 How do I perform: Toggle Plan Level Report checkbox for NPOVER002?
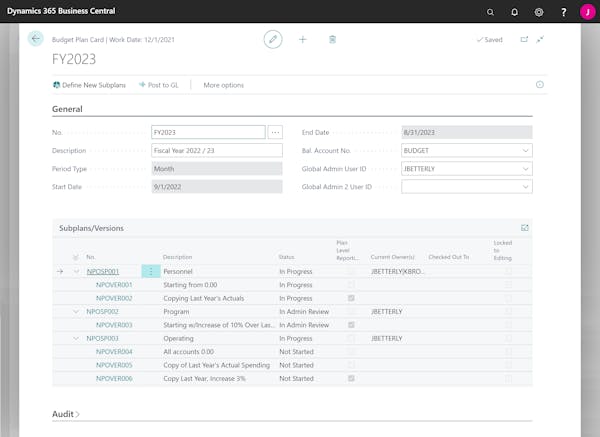tap(351, 298)
